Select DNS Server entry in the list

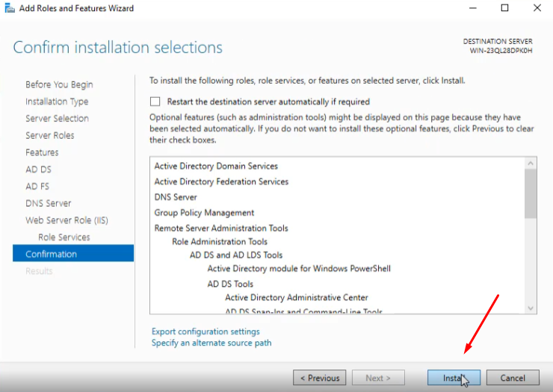176,197
